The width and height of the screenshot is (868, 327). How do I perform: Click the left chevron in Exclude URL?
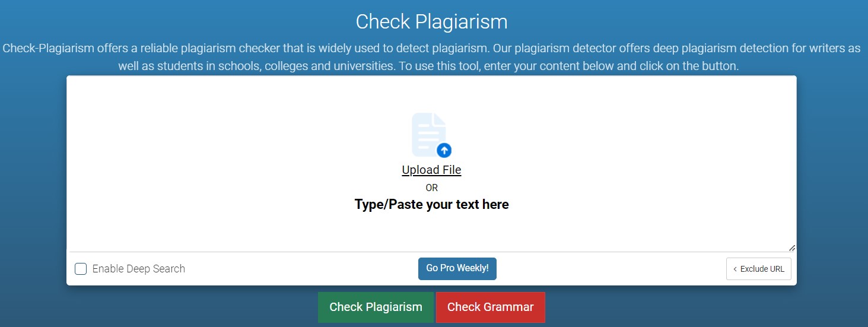[735, 269]
